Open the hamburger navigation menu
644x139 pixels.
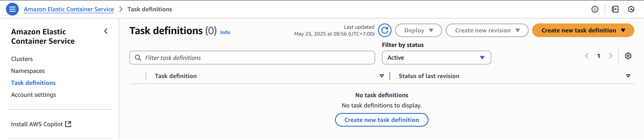coord(12,9)
